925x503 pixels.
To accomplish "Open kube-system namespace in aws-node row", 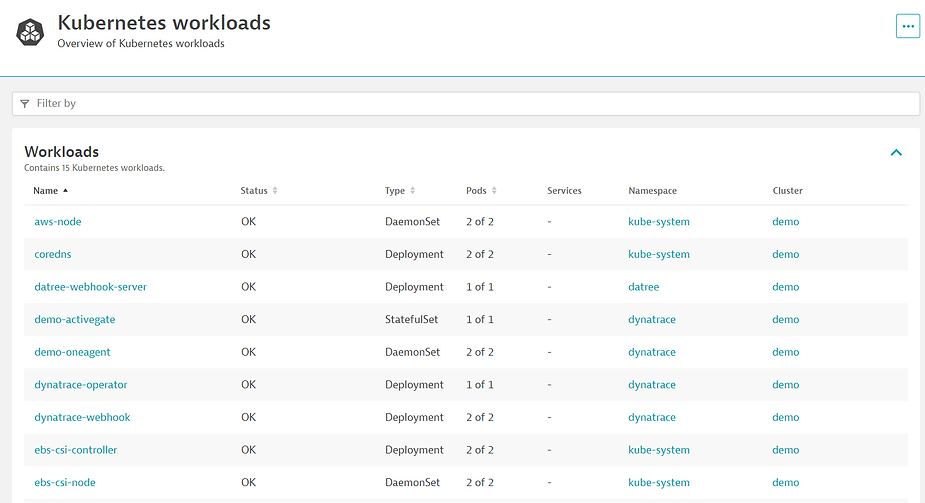I will click(x=659, y=222).
